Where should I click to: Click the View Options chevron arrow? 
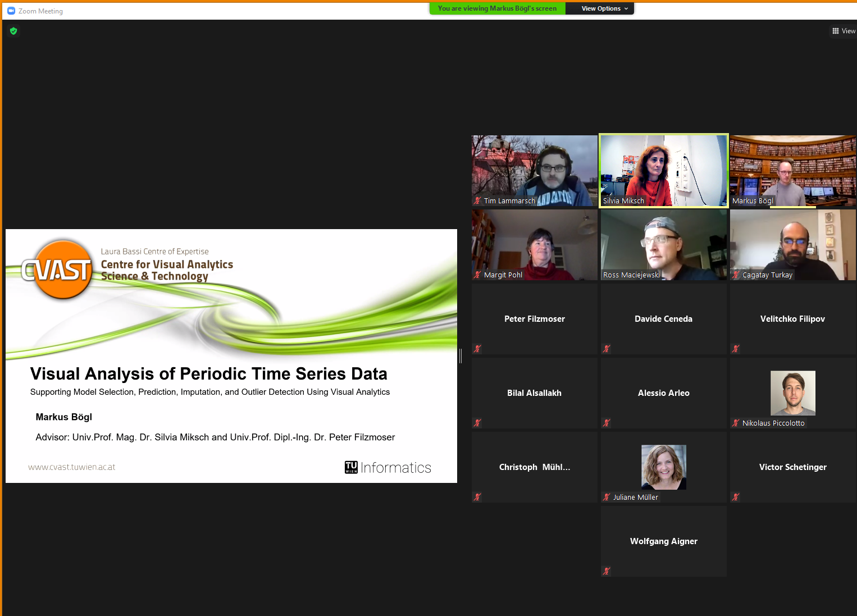626,8
